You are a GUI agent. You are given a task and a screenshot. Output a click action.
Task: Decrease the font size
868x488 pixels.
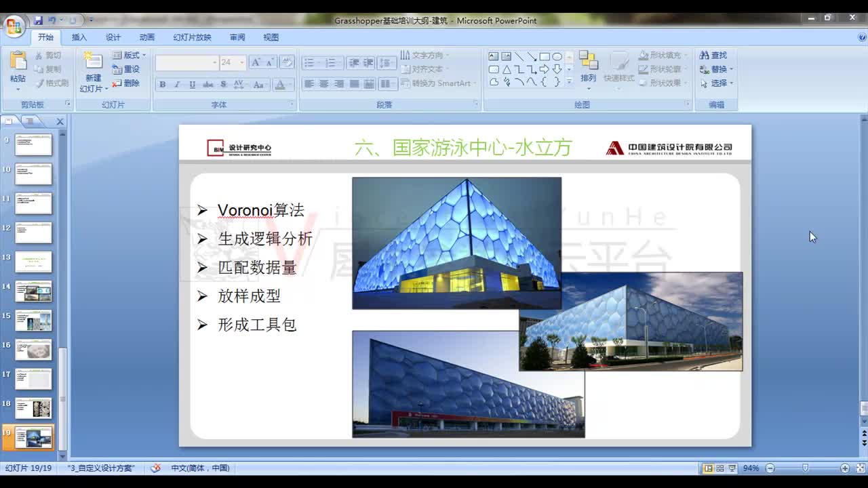(270, 62)
